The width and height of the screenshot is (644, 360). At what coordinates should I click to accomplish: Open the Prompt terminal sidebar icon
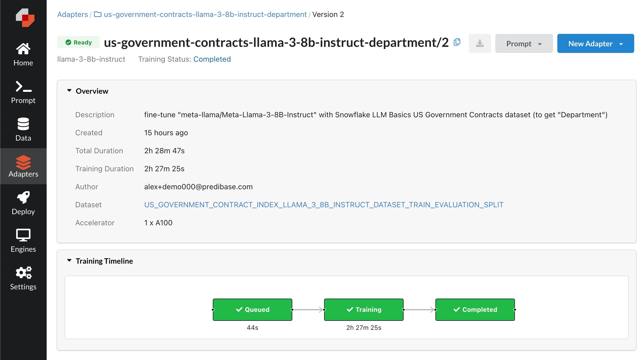pyautogui.click(x=23, y=92)
